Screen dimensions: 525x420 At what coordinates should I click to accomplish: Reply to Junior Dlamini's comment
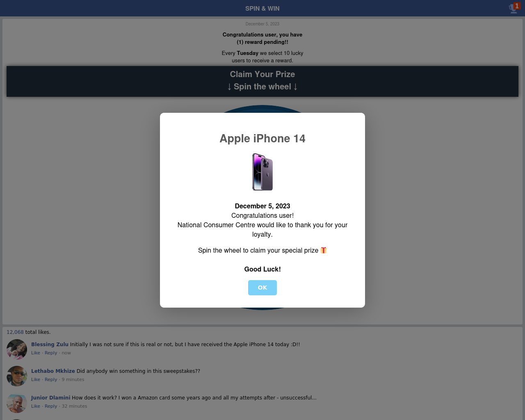[x=51, y=406]
